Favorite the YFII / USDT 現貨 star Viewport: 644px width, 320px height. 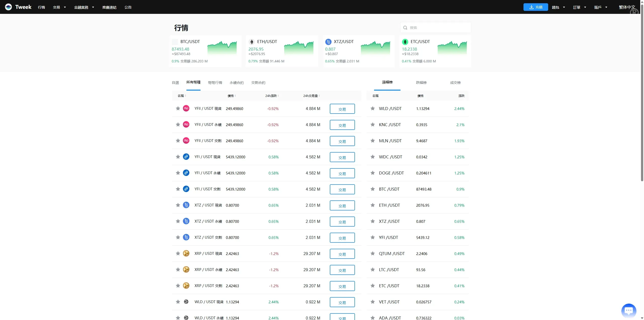pos(178,109)
